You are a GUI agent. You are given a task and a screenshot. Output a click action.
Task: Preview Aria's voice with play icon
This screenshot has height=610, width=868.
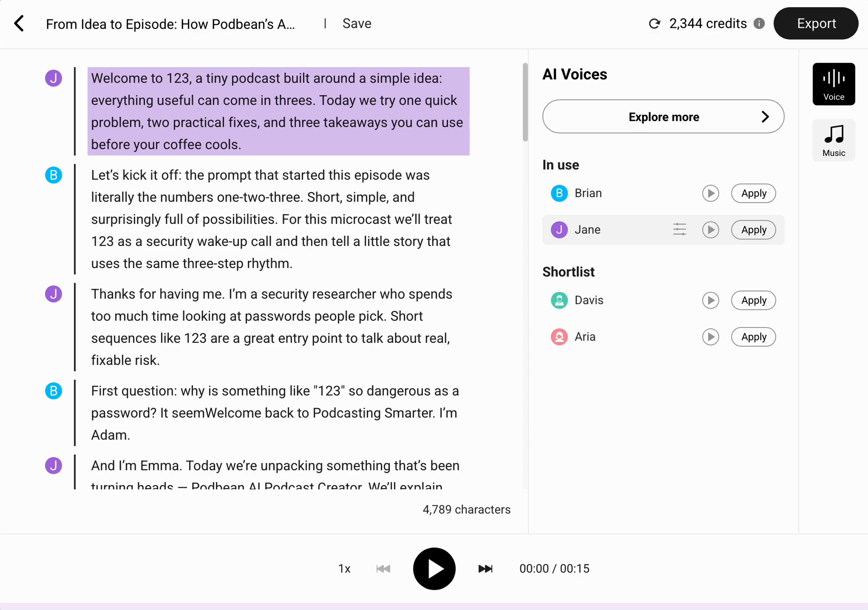710,337
